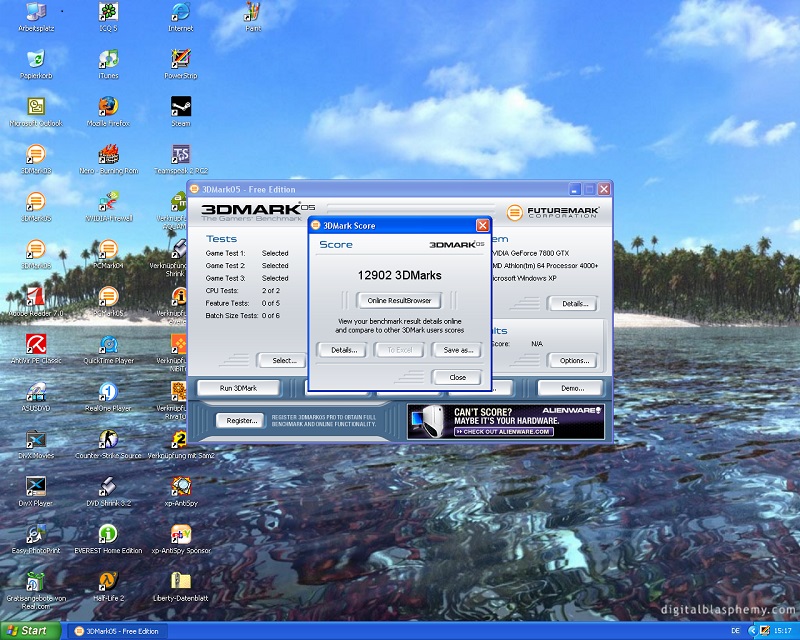Select the PowerStrip shortcut
Viewport: 800px width, 640px height.
[181, 64]
